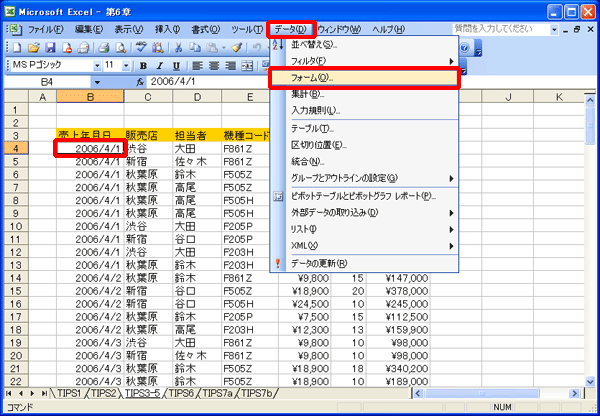Cut selection with scissors icon
Viewport: 600px width, 416px height.
coord(178,47)
